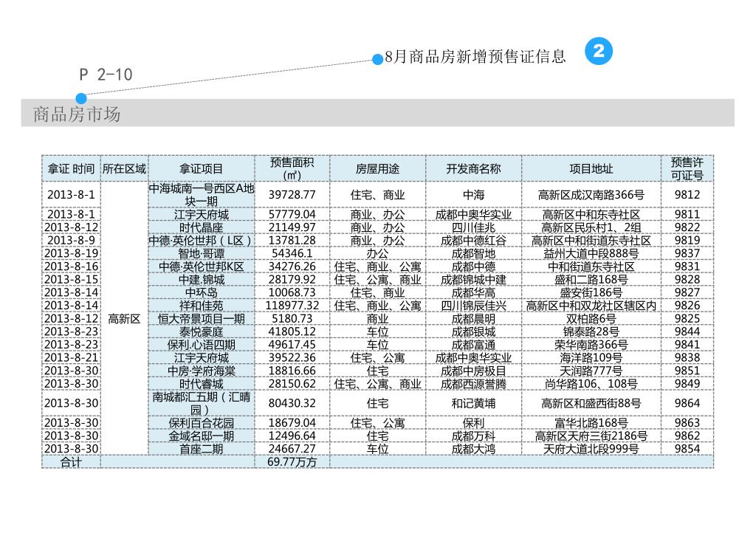756x533 pixels.
Task: Select the developer cell 四川锦辰佳兴
Action: [473, 306]
